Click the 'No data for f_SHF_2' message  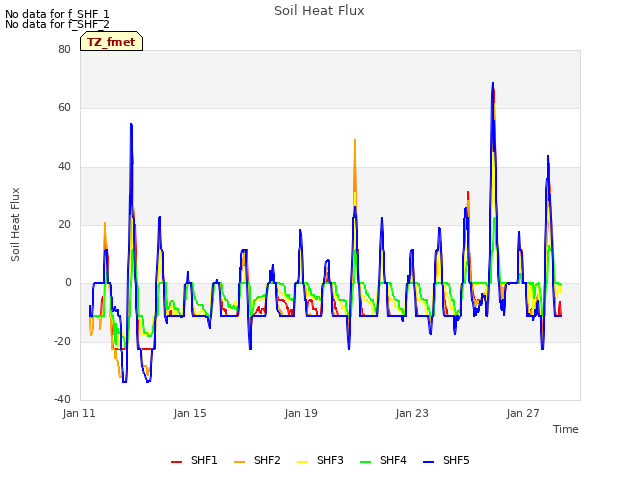tap(57, 24)
